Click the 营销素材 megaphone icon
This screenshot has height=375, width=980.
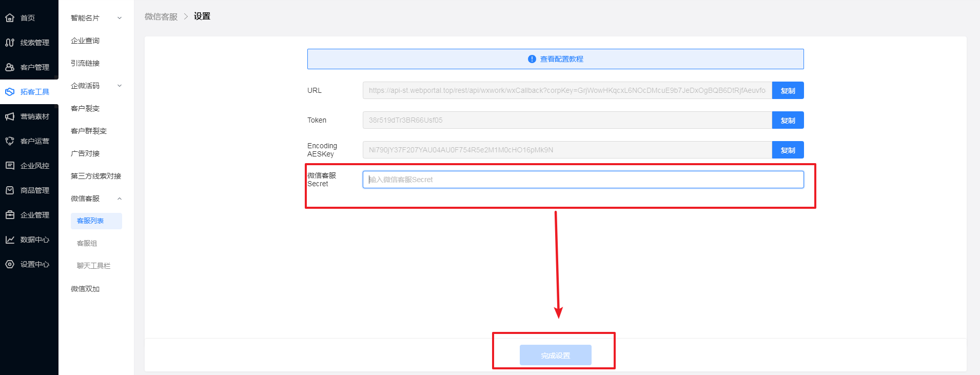(x=10, y=116)
